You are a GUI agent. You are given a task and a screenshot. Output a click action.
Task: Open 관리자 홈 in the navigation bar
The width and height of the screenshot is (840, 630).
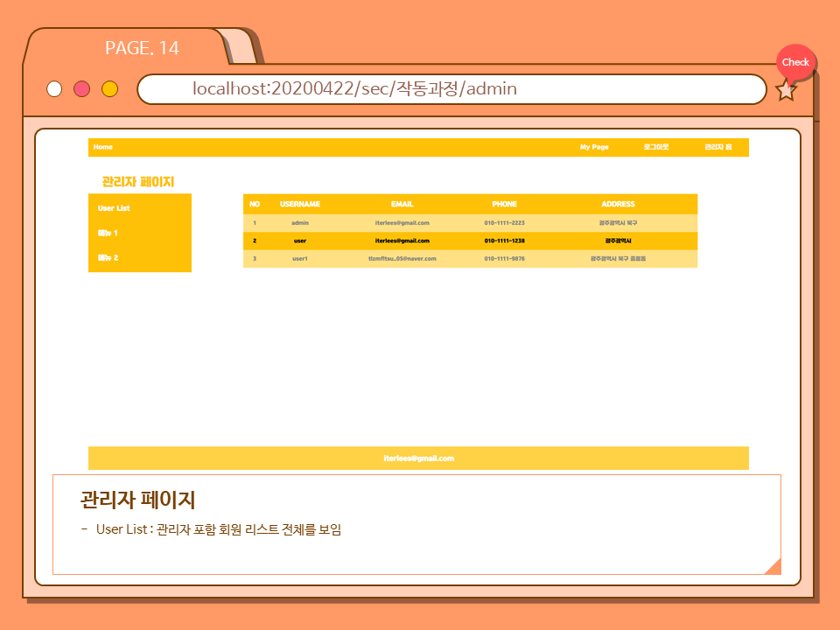coord(717,147)
